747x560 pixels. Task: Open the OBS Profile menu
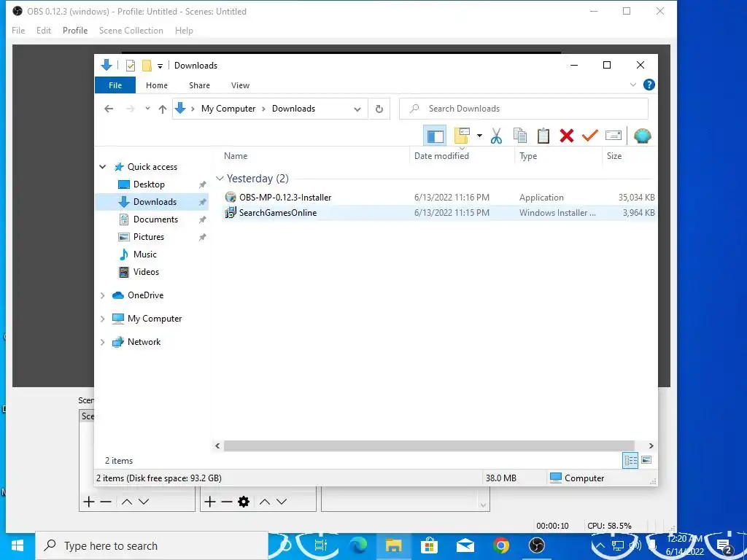click(x=75, y=31)
